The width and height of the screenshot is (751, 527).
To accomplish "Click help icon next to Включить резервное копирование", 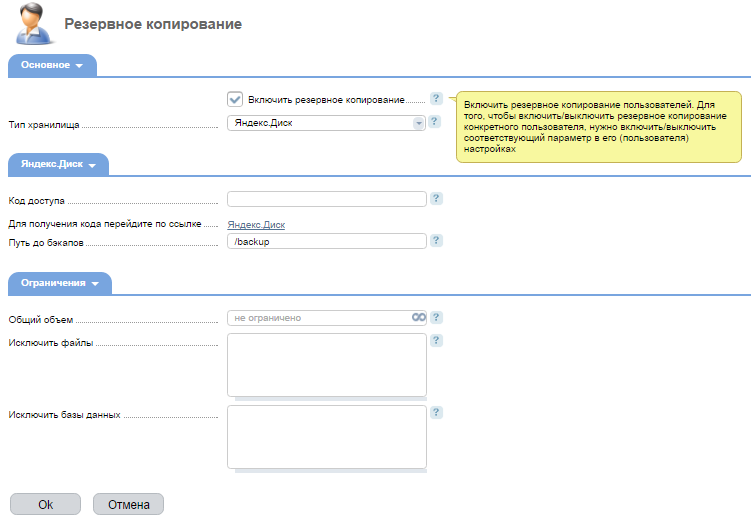I will click(x=436, y=98).
